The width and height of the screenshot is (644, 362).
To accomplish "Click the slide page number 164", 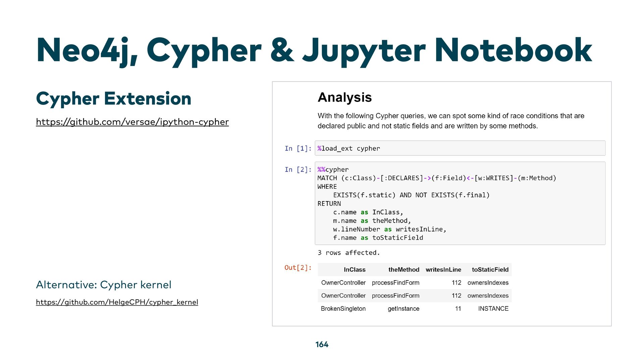I will [x=322, y=345].
